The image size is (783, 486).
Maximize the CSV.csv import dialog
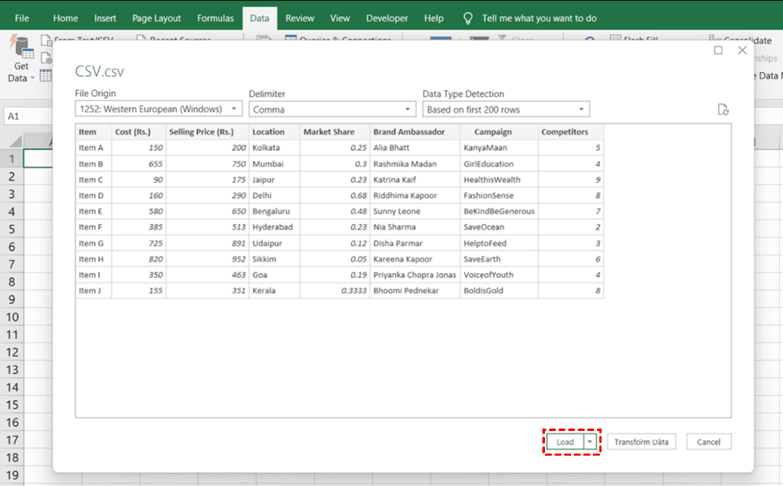[x=718, y=50]
